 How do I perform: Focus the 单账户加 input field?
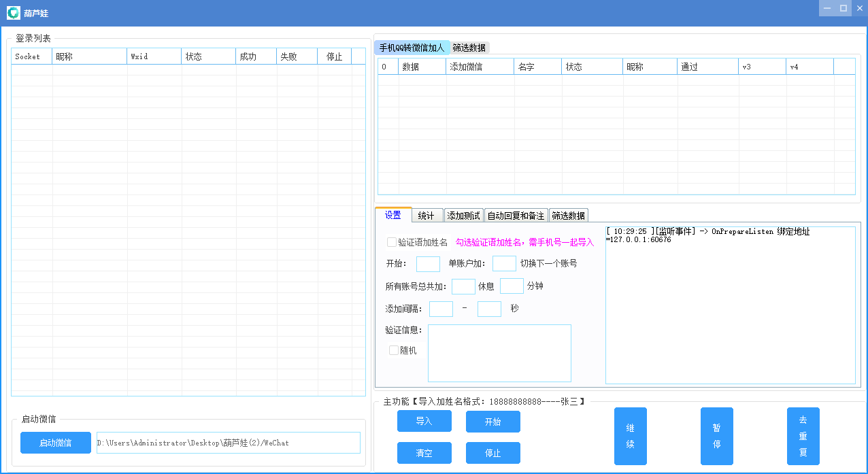point(504,264)
